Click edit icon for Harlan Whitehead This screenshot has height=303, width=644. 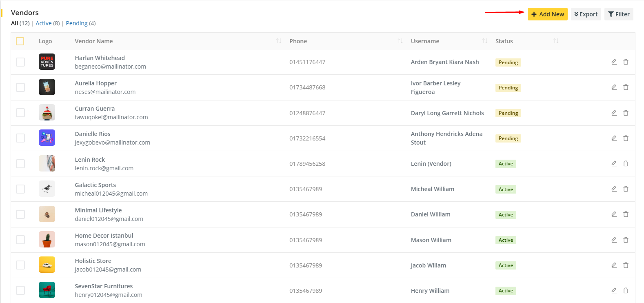tap(614, 62)
